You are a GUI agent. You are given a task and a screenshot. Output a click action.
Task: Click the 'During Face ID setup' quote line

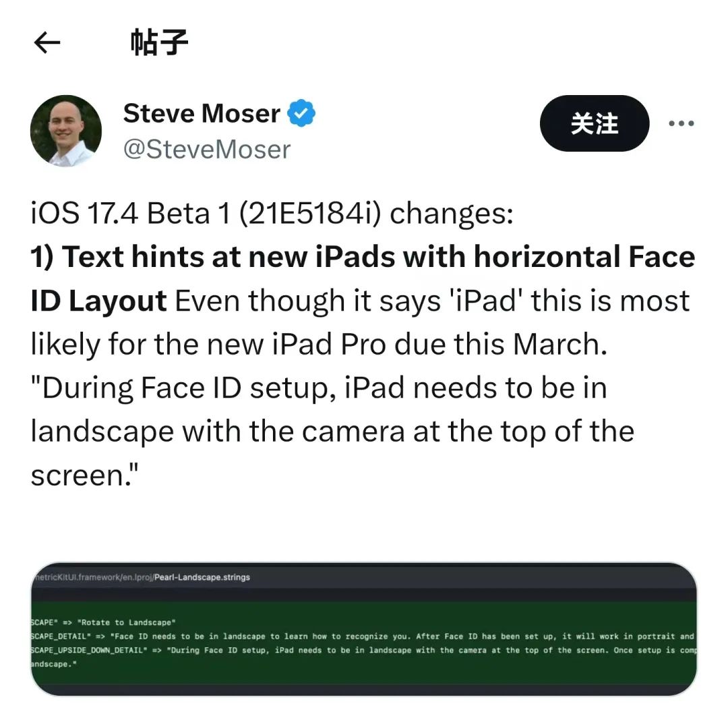pyautogui.click(x=319, y=388)
